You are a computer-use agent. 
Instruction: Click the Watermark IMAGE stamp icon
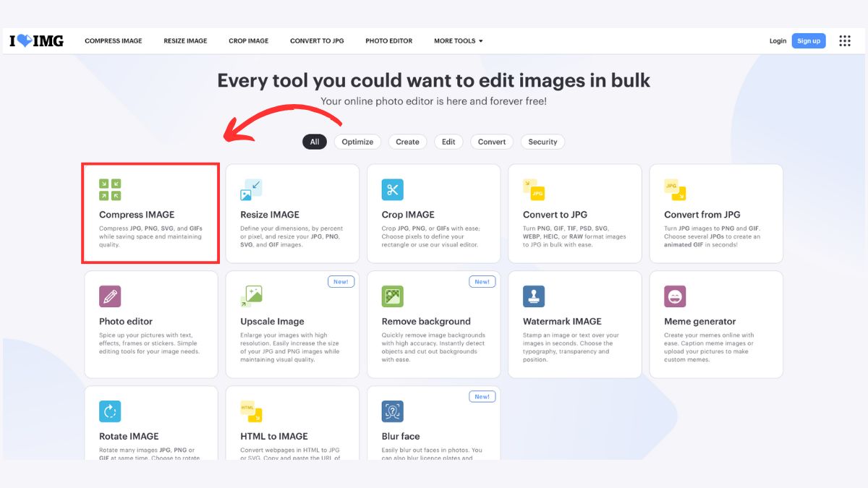534,296
